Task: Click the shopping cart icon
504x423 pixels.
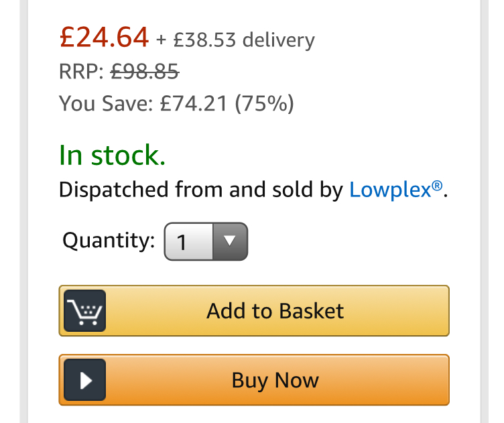Action: point(85,310)
